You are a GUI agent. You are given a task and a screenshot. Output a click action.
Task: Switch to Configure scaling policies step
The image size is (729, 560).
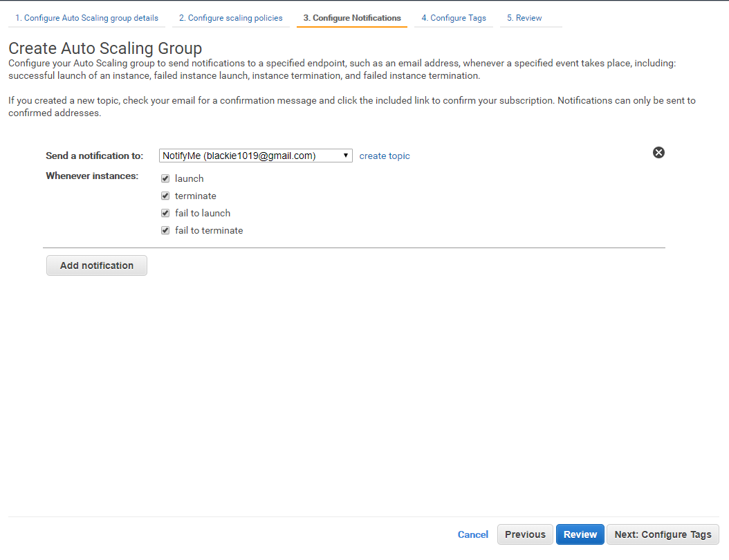point(230,18)
